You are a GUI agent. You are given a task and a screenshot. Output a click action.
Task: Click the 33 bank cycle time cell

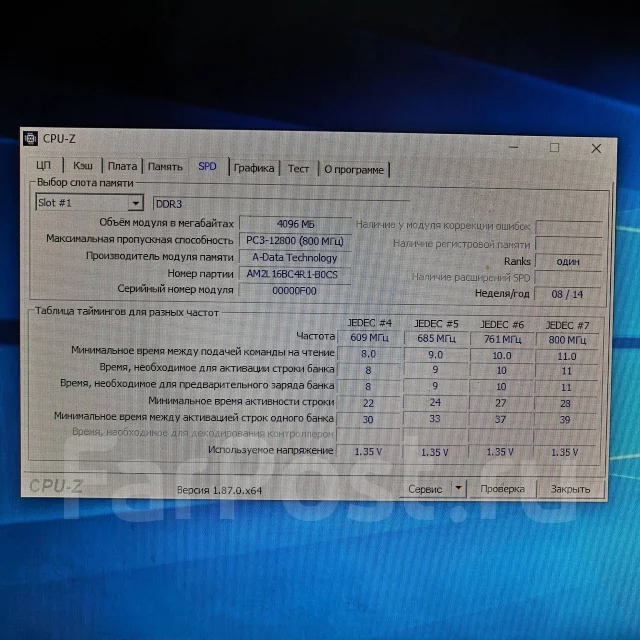pyautogui.click(x=435, y=419)
